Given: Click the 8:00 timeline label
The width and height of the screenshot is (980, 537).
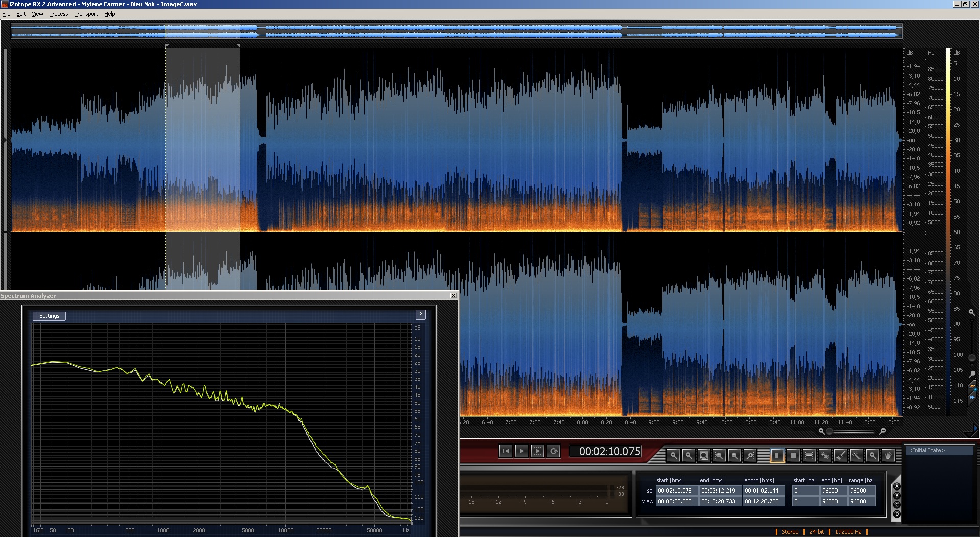Looking at the screenshot, I should click(582, 422).
